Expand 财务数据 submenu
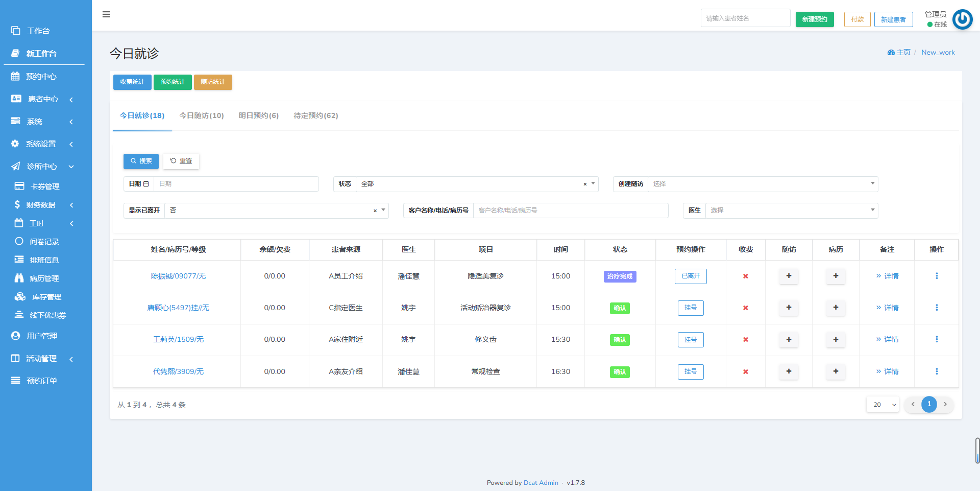 click(46, 205)
